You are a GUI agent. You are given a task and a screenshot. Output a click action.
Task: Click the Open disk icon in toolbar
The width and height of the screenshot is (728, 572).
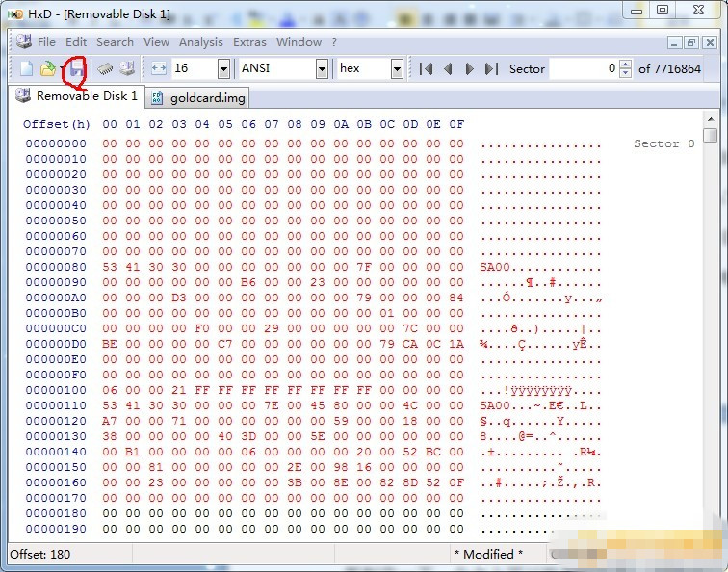127,68
